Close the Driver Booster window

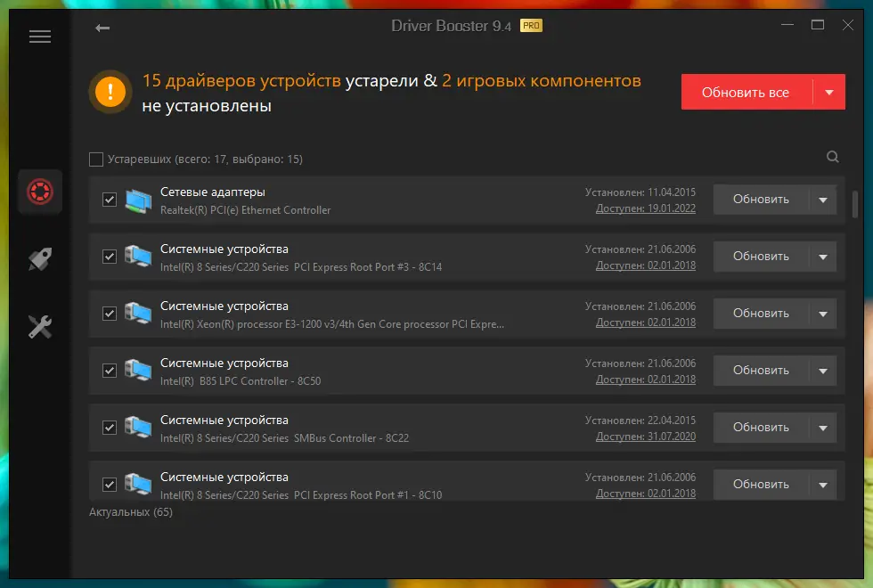point(847,25)
